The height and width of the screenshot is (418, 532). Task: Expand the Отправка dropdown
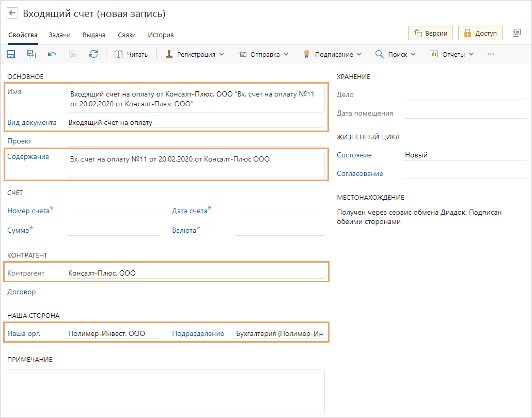[x=263, y=54]
